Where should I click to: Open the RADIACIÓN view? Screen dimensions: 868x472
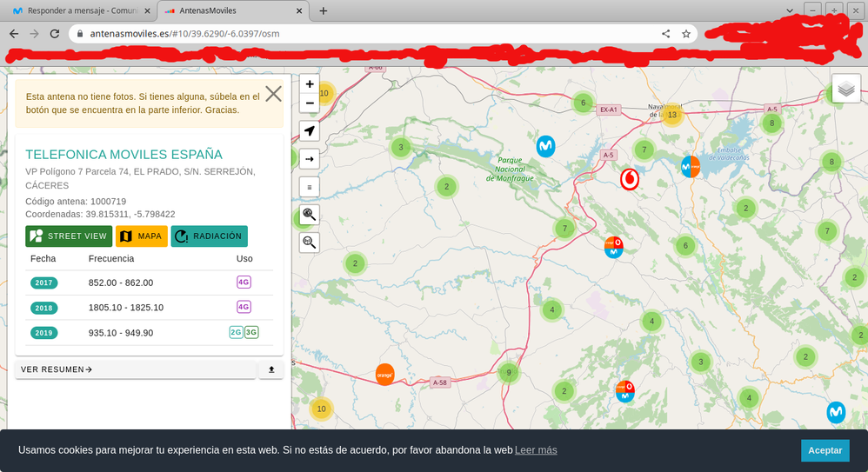(209, 236)
